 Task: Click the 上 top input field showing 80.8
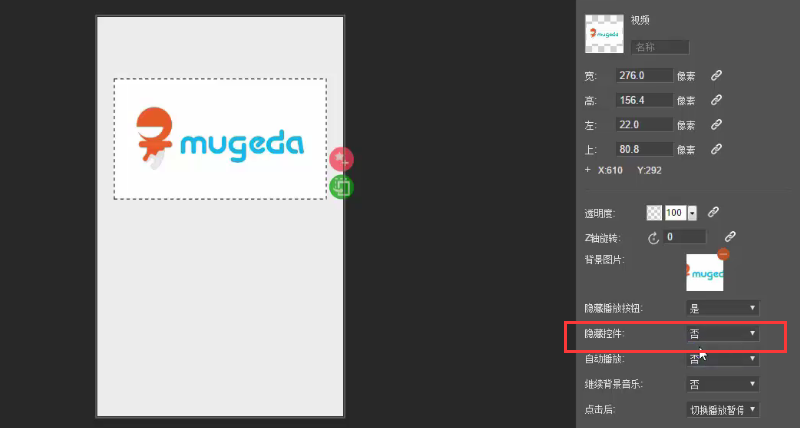644,149
